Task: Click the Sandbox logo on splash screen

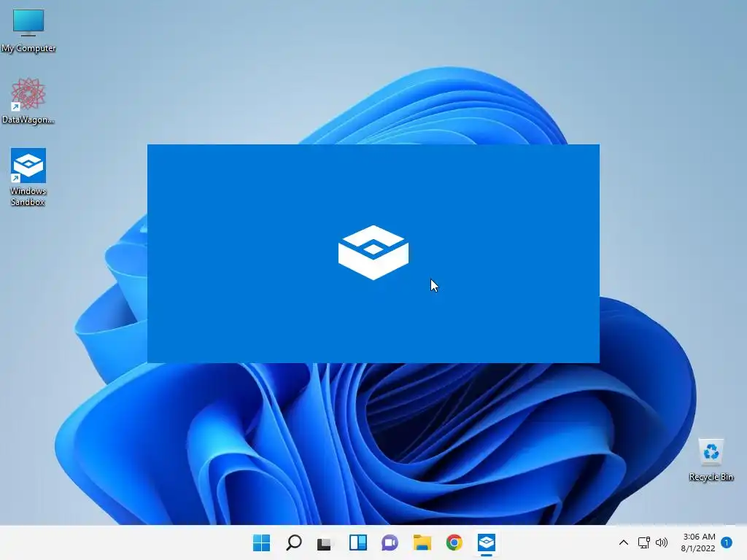Action: [373, 252]
